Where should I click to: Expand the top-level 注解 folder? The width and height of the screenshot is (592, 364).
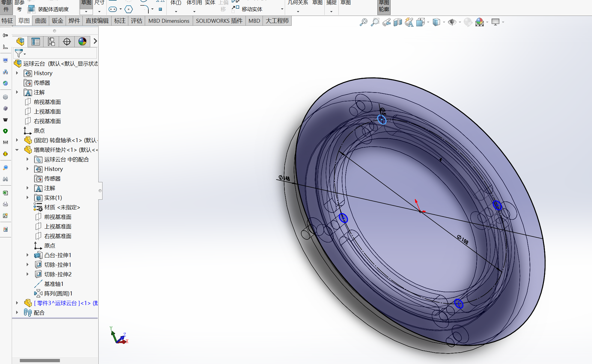tap(17, 92)
